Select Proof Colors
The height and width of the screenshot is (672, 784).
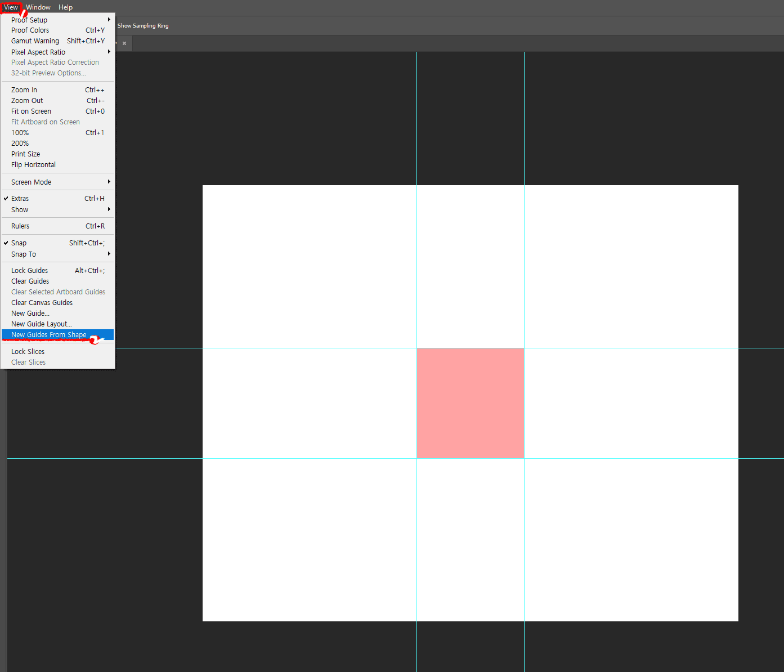click(30, 30)
